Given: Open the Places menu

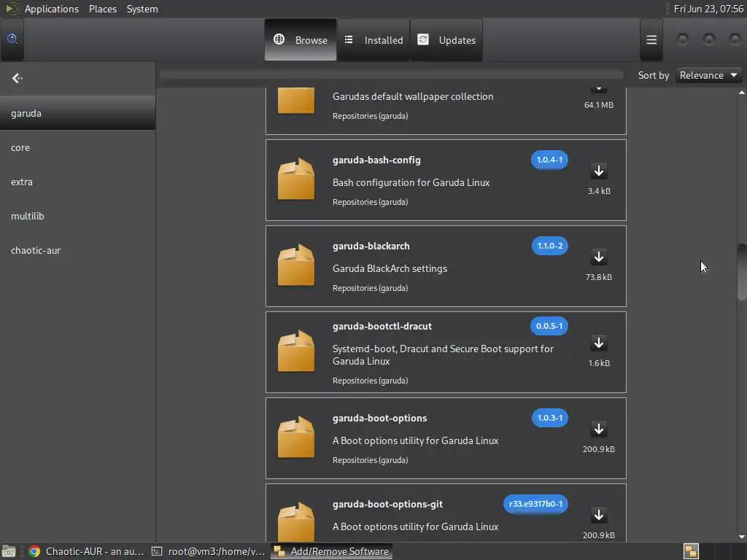Looking at the screenshot, I should tap(103, 9).
